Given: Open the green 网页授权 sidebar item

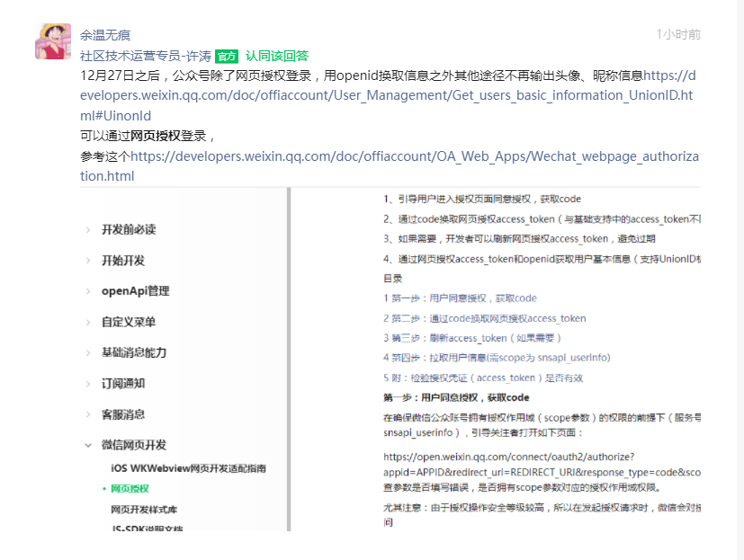Looking at the screenshot, I should click(130, 488).
